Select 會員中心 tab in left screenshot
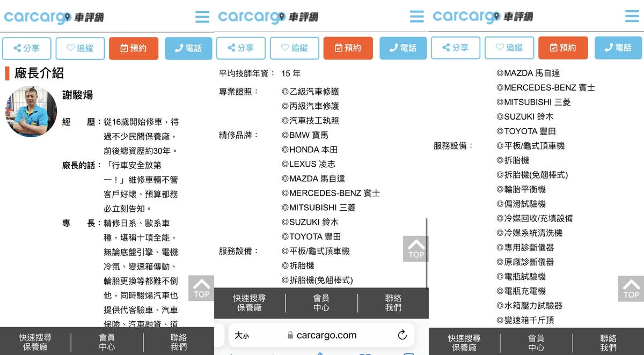This screenshot has height=355, width=644. pos(107,342)
